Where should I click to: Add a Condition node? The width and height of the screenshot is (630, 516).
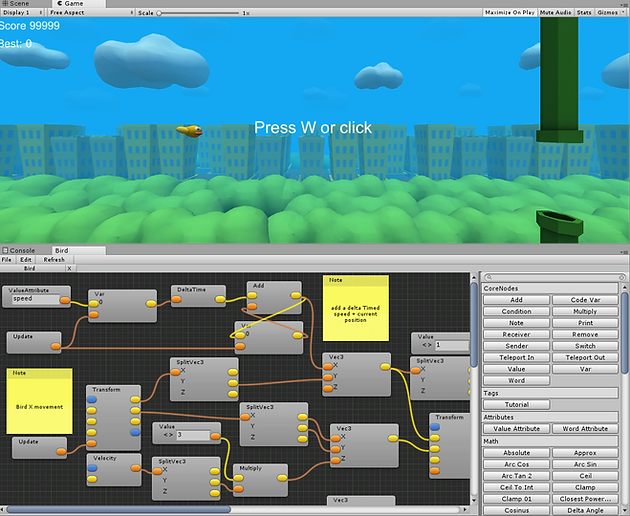pos(516,311)
